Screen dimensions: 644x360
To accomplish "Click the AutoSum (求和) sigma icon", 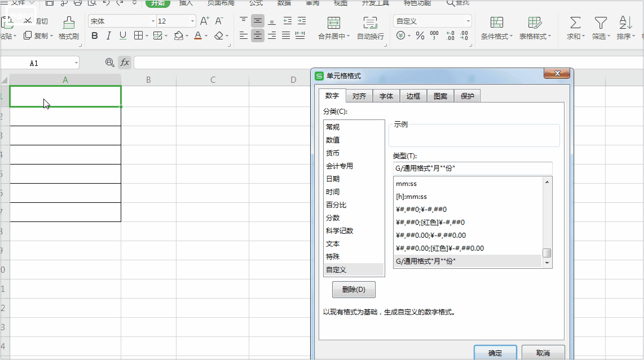I will 575,23.
